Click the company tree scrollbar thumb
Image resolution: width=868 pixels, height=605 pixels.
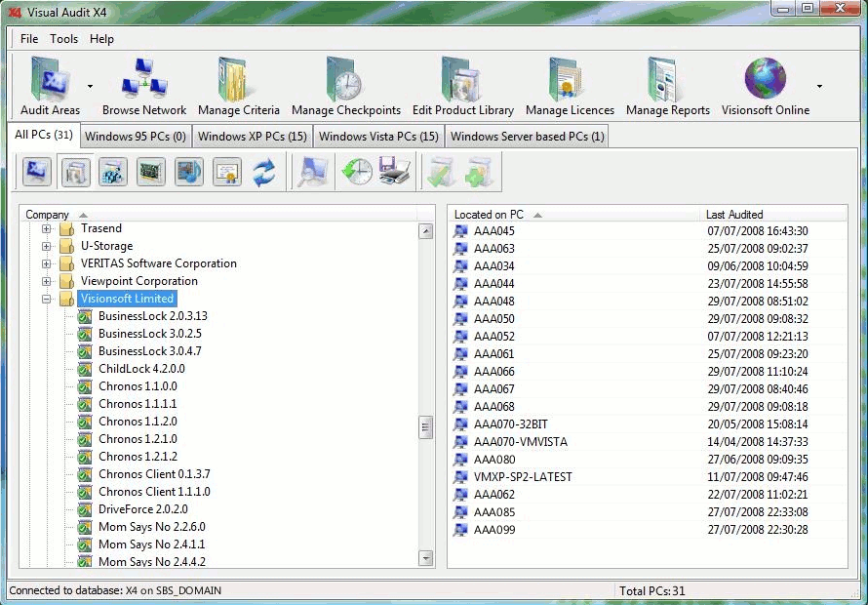point(425,427)
